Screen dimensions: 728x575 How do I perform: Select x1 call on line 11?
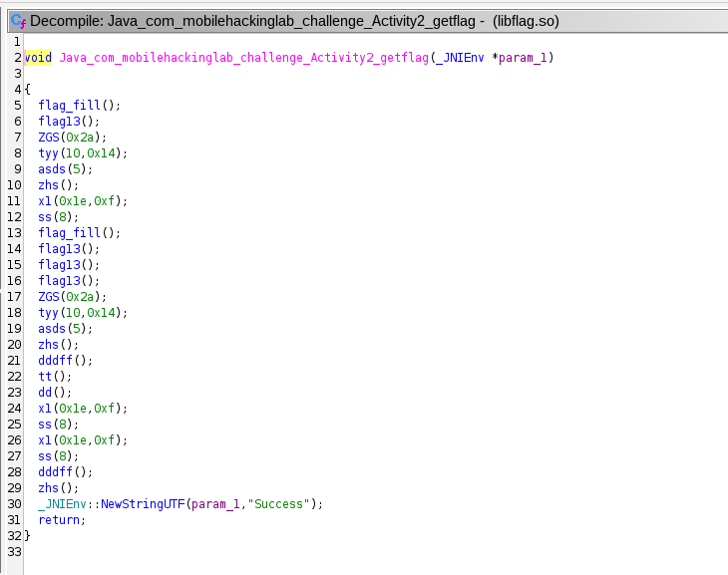point(45,201)
